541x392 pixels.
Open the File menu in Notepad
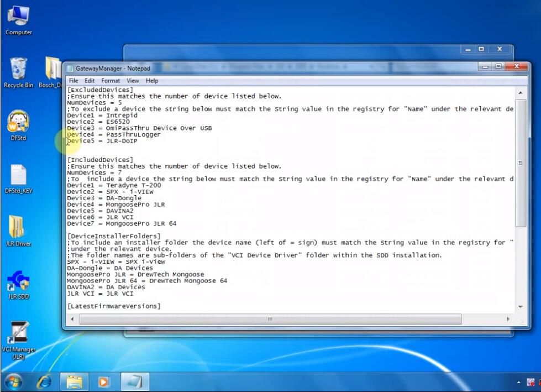[73, 81]
